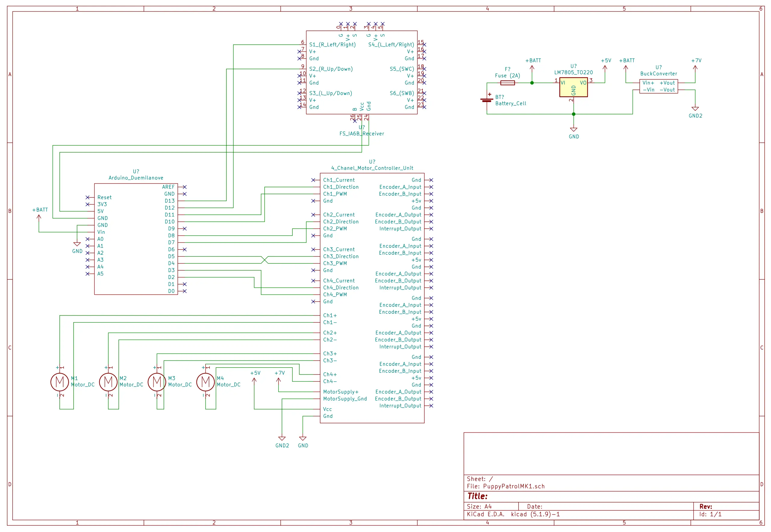Click the D13 pin label on Arduino

pos(170,201)
